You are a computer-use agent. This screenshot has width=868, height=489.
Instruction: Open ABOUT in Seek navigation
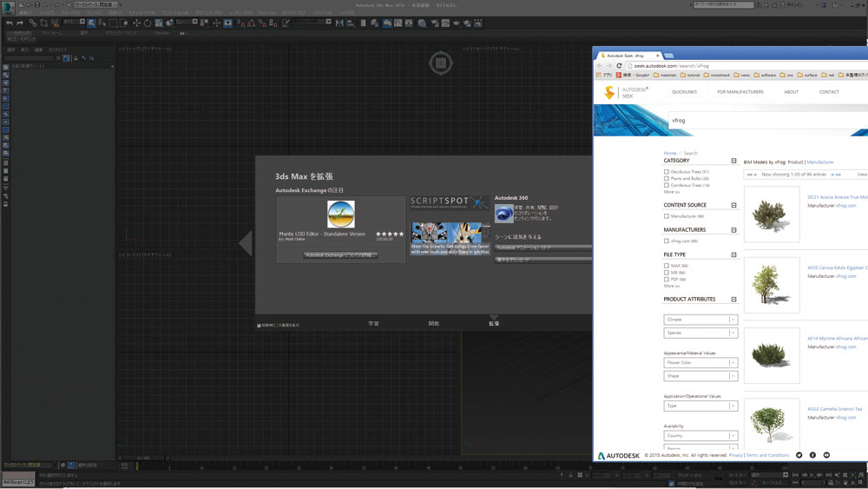(791, 92)
